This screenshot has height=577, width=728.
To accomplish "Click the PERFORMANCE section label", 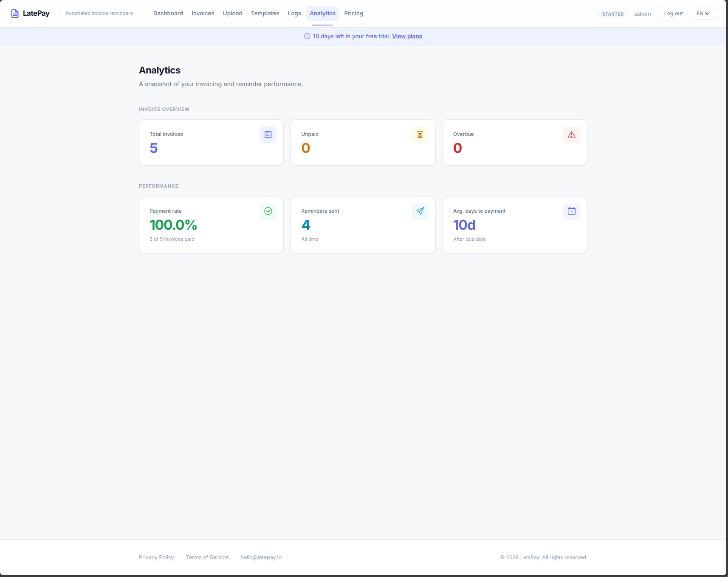I will click(x=158, y=186).
